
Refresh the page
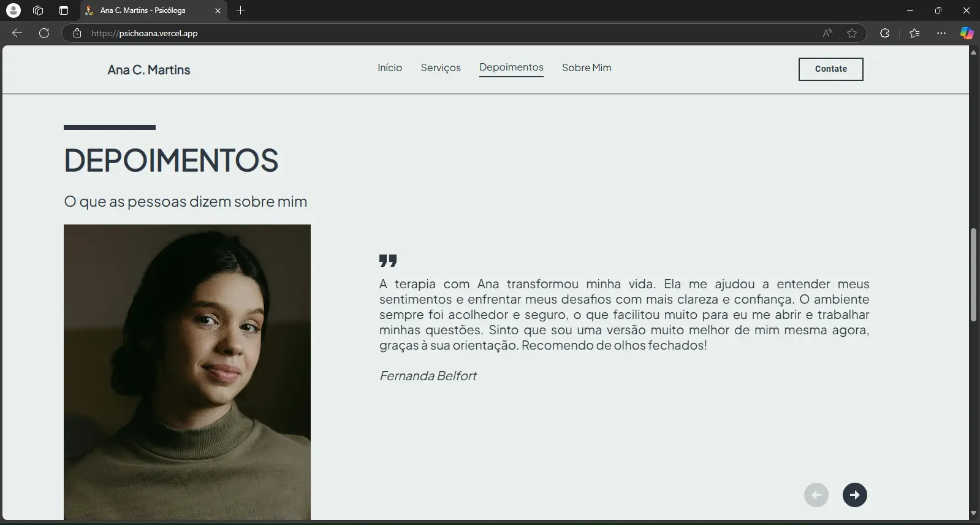click(x=44, y=33)
